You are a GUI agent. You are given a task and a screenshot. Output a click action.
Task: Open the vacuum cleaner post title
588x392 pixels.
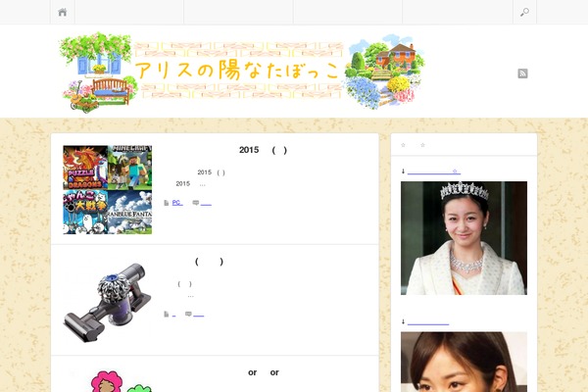(x=210, y=262)
